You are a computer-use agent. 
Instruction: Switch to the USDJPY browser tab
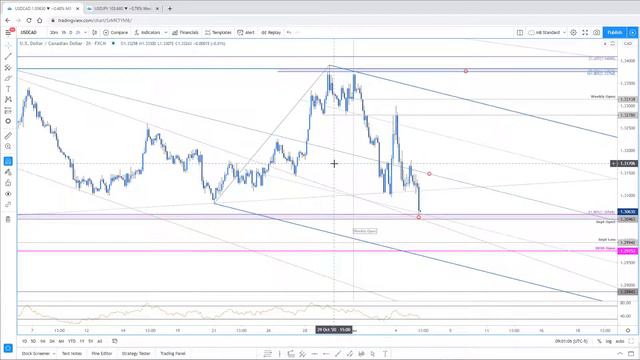coord(122,8)
